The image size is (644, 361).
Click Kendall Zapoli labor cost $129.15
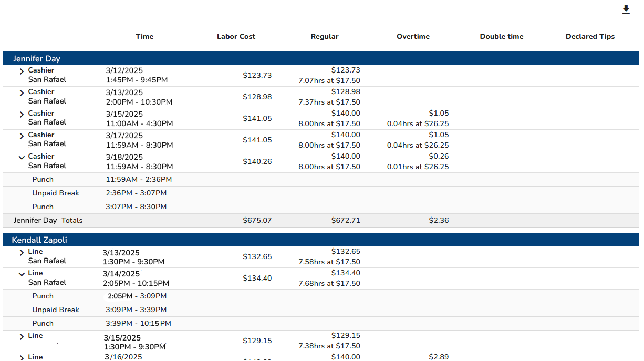tap(257, 341)
